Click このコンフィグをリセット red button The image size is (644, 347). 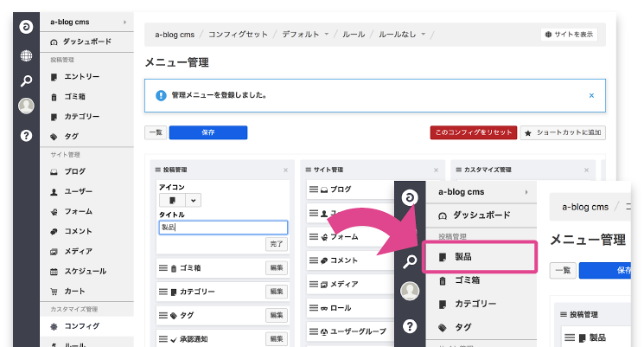point(474,132)
